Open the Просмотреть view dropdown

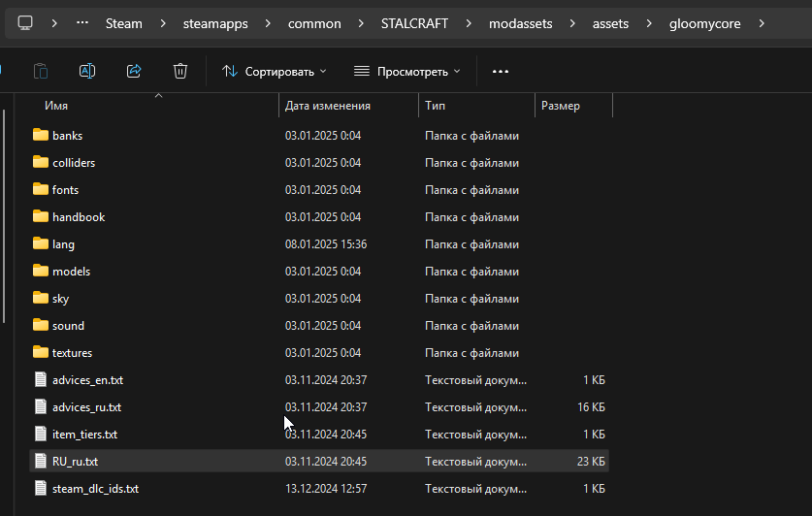point(406,71)
